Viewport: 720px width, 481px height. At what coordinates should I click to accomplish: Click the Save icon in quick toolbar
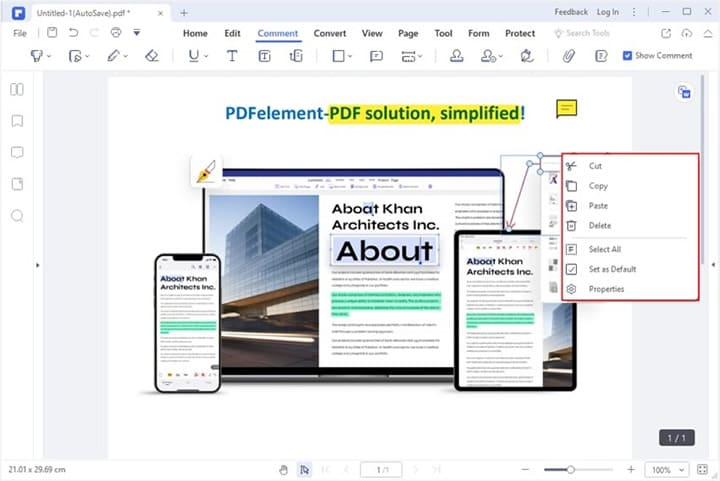click(x=52, y=33)
